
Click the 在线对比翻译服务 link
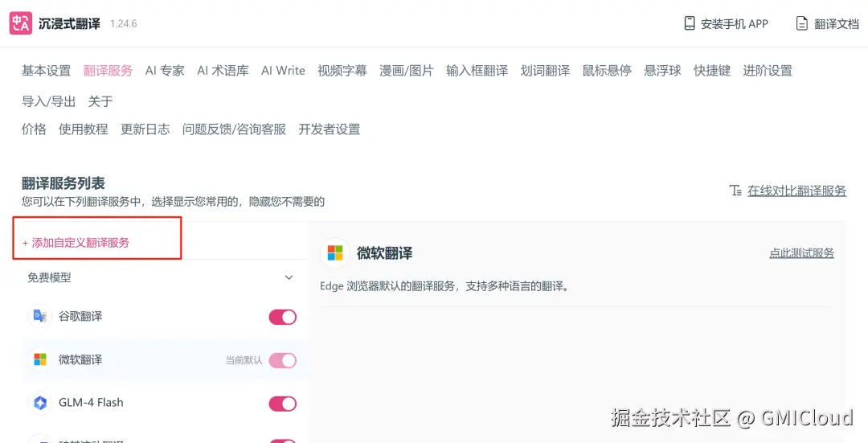coord(797,191)
